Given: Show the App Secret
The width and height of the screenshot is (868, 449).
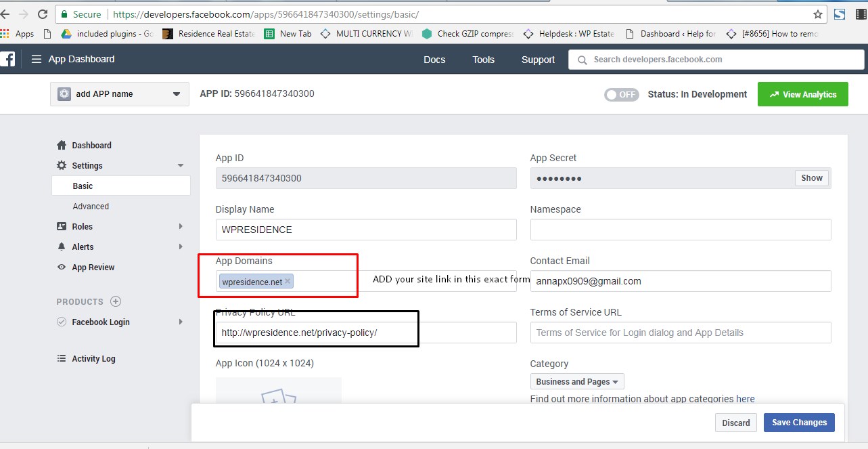Looking at the screenshot, I should [x=812, y=178].
